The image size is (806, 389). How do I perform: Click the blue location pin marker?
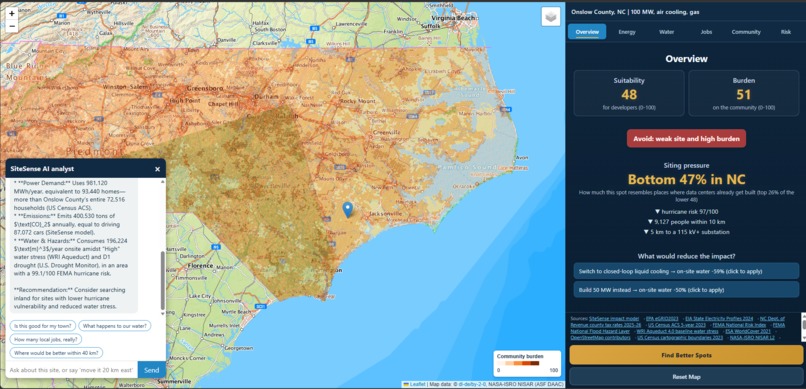tap(348, 210)
